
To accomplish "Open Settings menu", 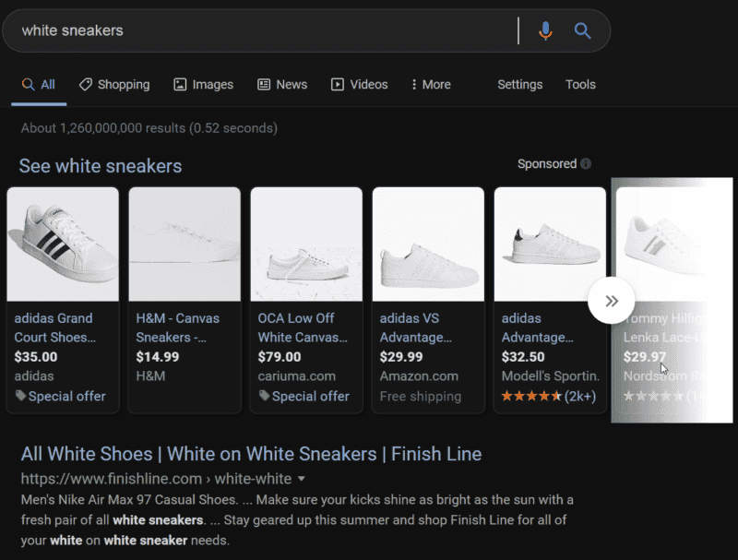I will coord(520,85).
